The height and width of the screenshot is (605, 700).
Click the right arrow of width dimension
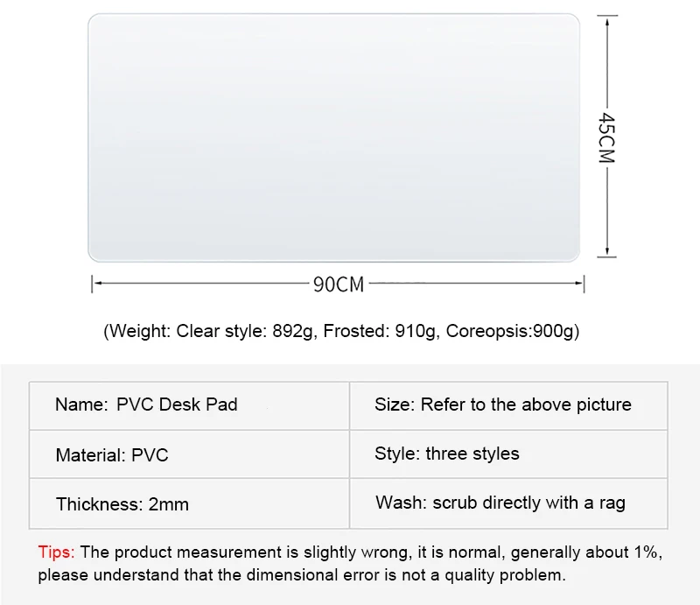point(579,284)
